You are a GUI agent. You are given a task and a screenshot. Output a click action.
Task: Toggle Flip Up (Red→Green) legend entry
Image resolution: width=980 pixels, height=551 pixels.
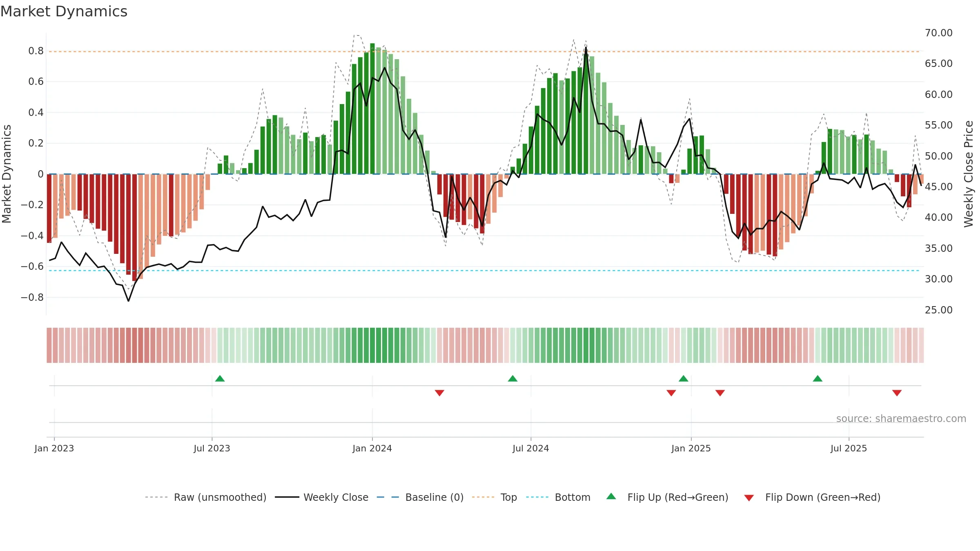point(667,497)
